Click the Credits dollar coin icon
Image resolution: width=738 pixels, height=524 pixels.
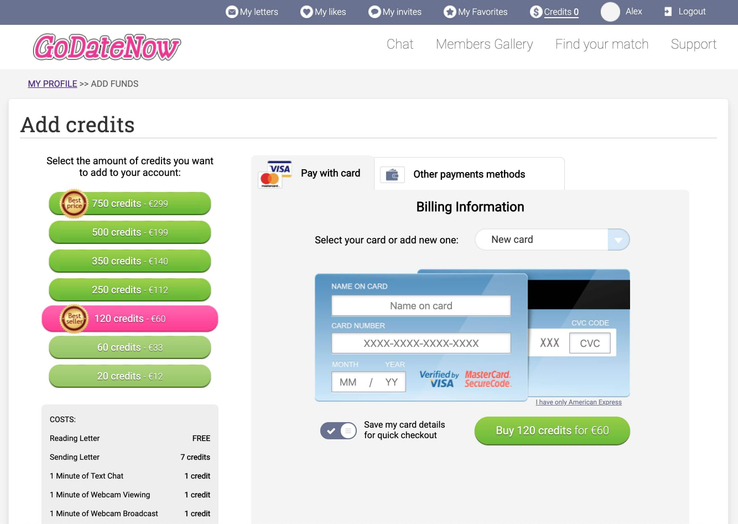point(536,12)
